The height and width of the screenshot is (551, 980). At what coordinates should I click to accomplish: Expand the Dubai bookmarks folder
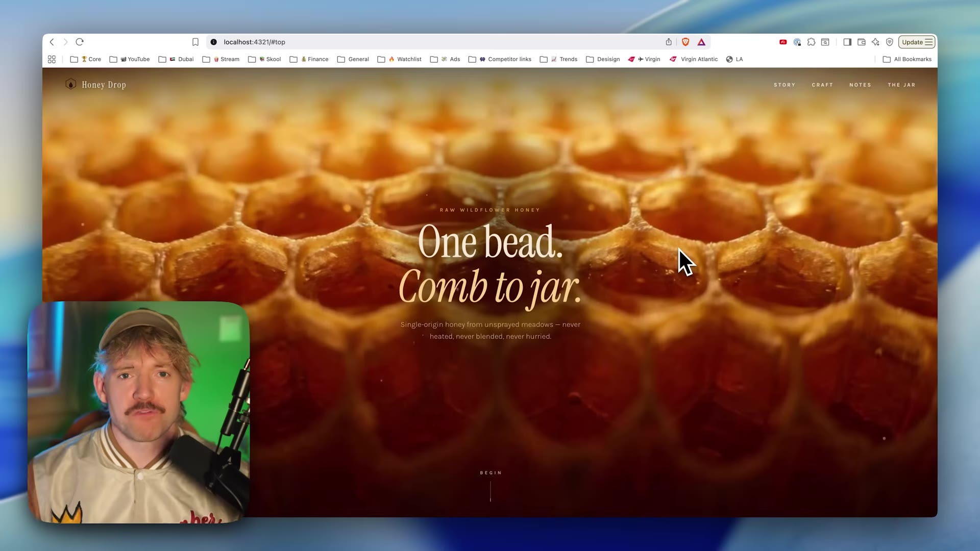point(176,59)
